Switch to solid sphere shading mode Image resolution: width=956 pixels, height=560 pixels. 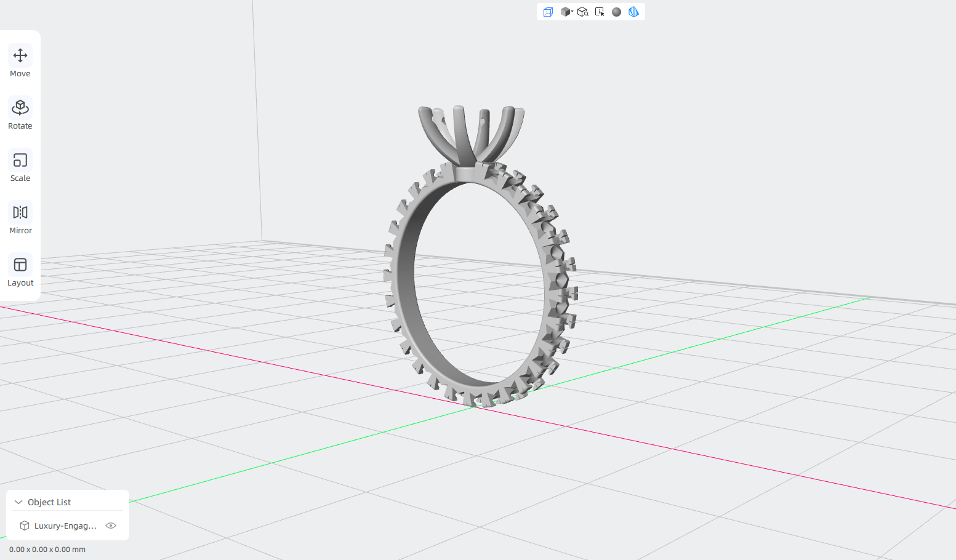pos(616,12)
